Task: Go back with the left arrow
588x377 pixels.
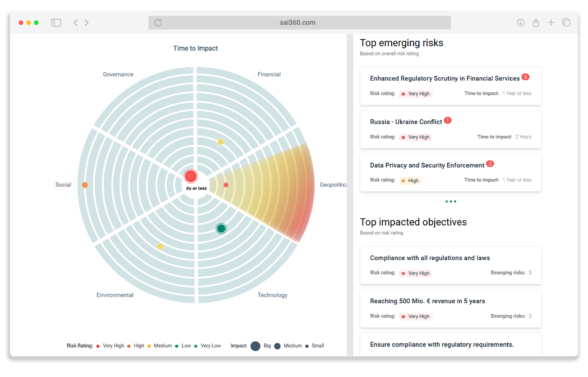Action: (x=76, y=23)
